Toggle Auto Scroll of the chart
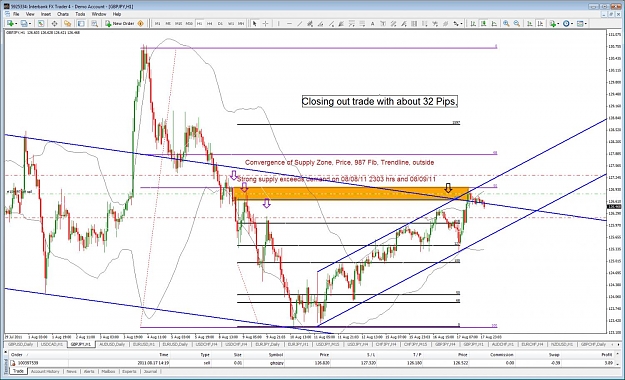The width and height of the screenshot is (625, 380). click(530, 24)
